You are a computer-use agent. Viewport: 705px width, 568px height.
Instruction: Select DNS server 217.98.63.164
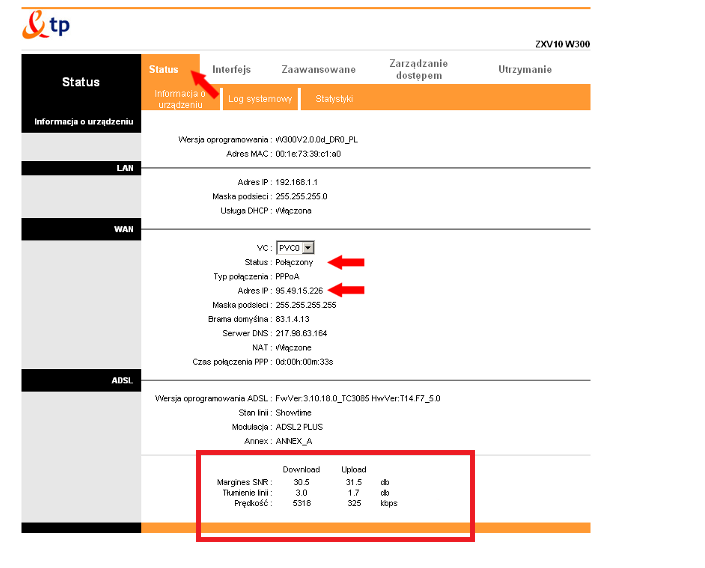pos(301,333)
